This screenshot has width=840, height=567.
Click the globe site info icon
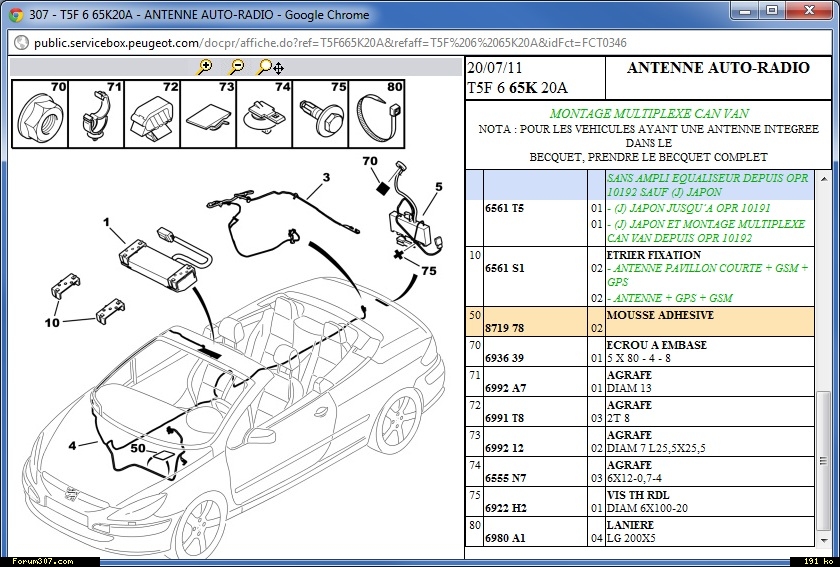(21, 42)
